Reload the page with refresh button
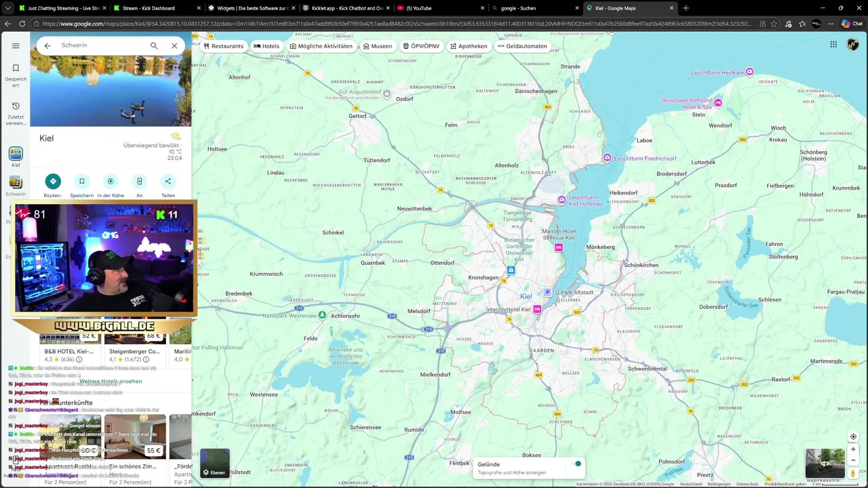This screenshot has width=868, height=488. pos(22,24)
